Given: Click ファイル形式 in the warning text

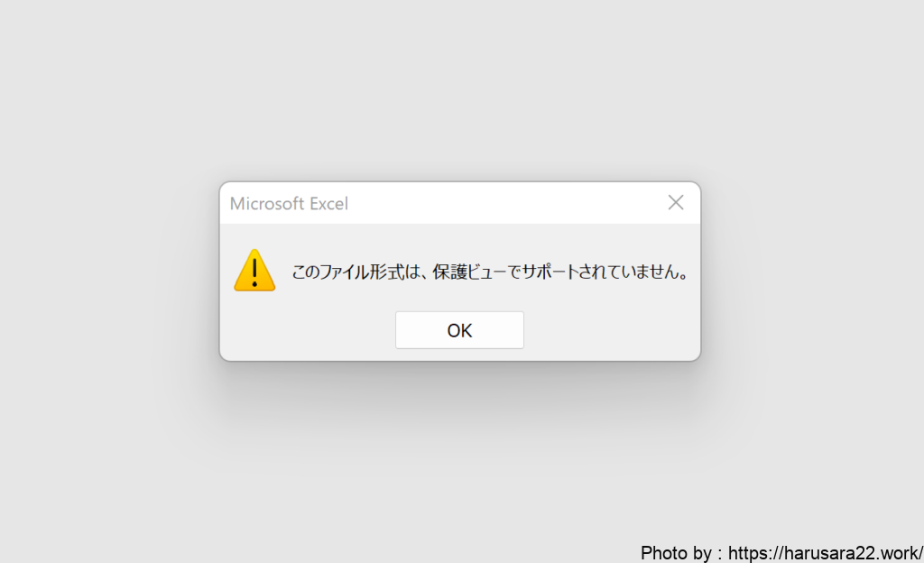Looking at the screenshot, I should pos(361,272).
